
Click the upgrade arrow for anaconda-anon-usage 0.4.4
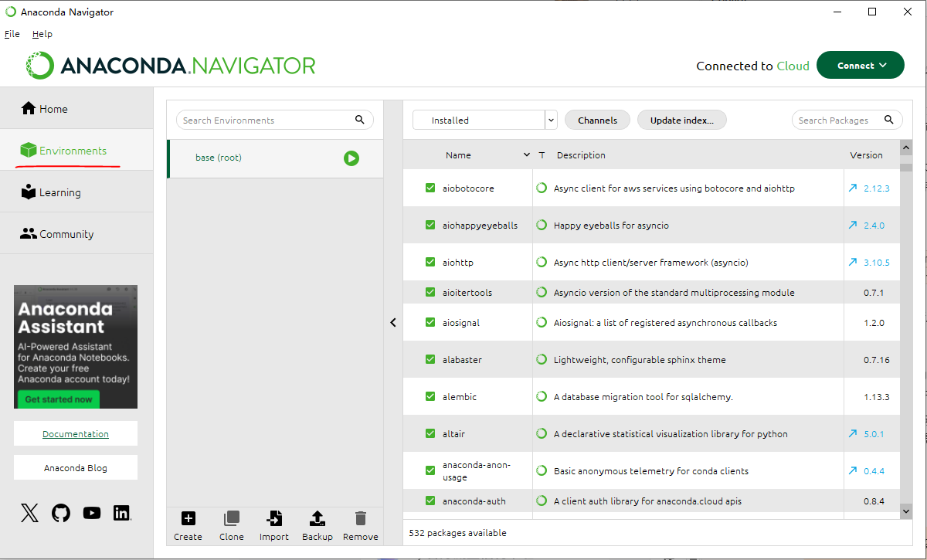click(853, 470)
